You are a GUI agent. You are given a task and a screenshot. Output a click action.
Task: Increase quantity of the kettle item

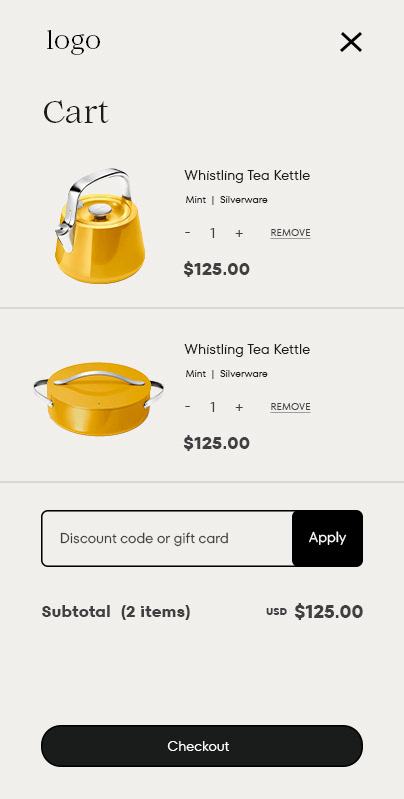239,233
